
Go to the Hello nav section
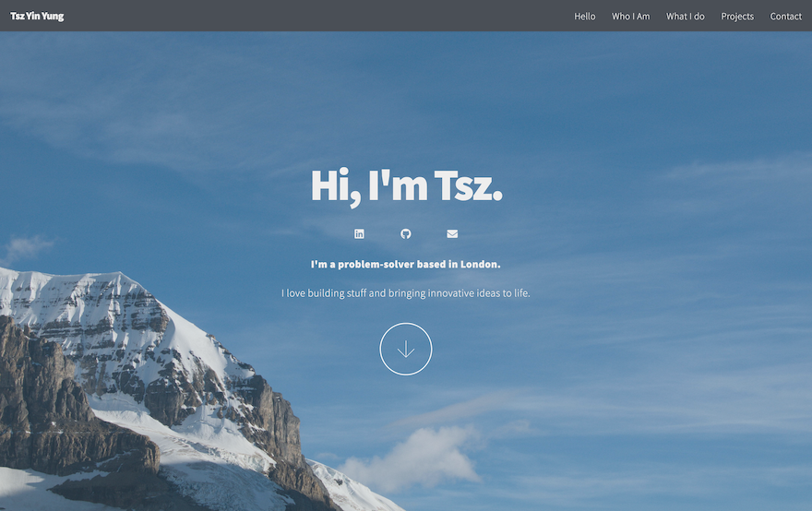tap(585, 16)
